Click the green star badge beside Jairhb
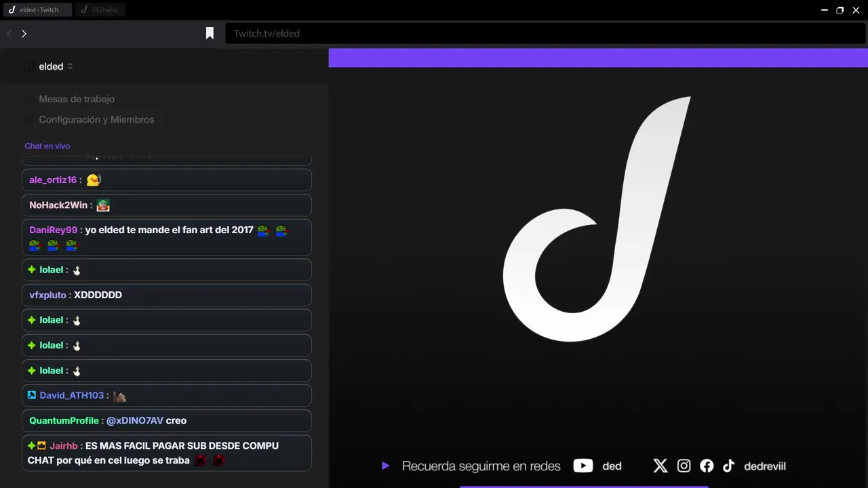The image size is (868, 488). [31, 445]
